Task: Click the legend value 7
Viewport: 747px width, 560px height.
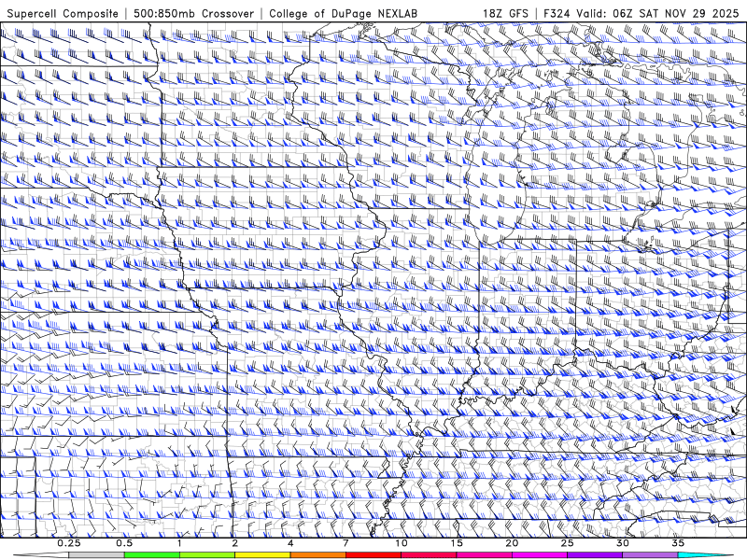Action: pos(345,543)
